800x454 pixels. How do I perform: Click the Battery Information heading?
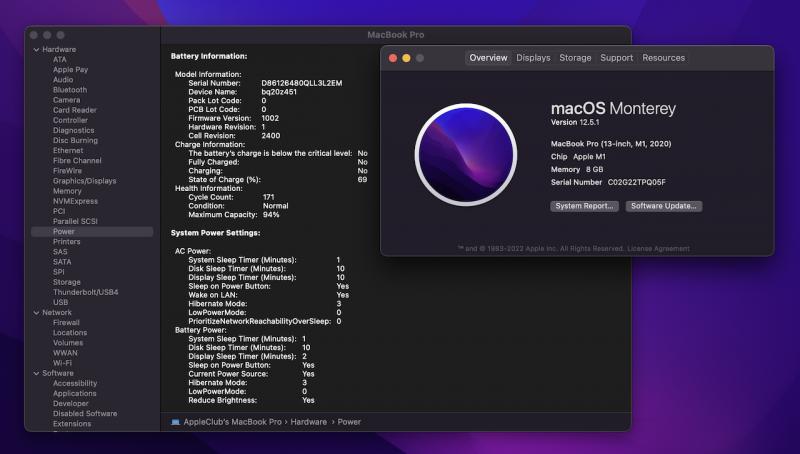[x=209, y=56]
